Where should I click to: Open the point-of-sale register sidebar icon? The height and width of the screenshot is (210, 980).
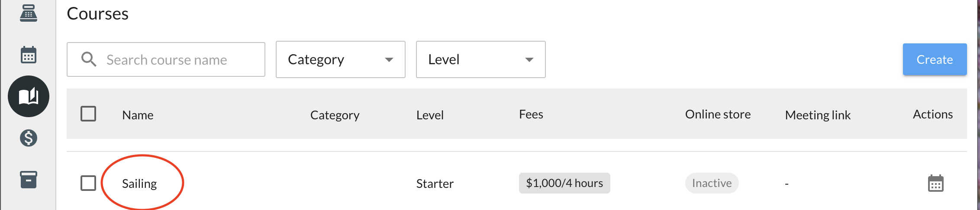(29, 13)
